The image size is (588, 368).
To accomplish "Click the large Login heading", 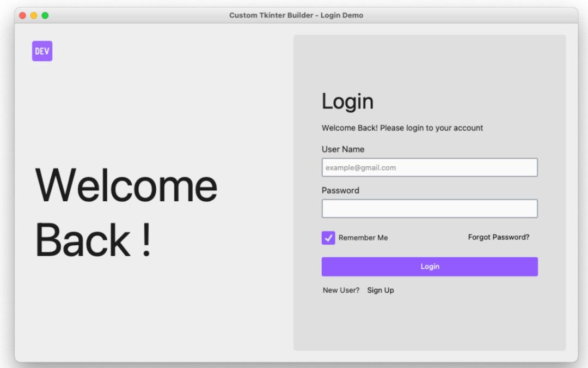I will coord(347,101).
